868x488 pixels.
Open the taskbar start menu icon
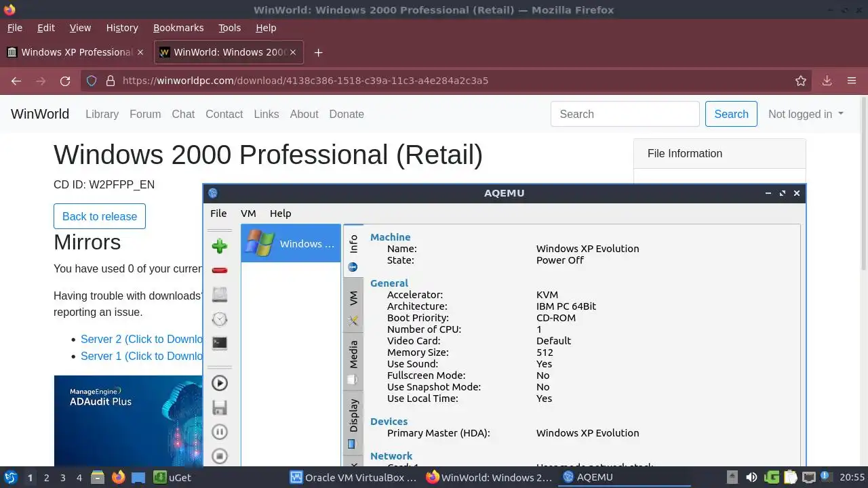[x=11, y=477]
